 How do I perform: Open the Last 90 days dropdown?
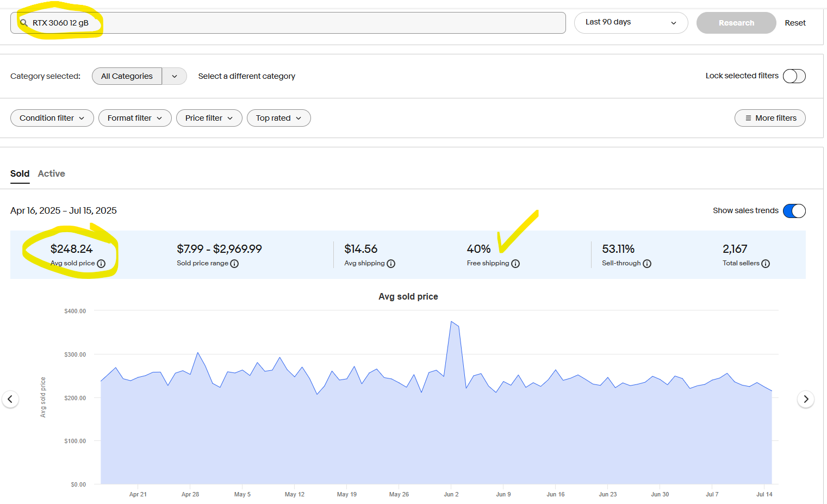631,23
